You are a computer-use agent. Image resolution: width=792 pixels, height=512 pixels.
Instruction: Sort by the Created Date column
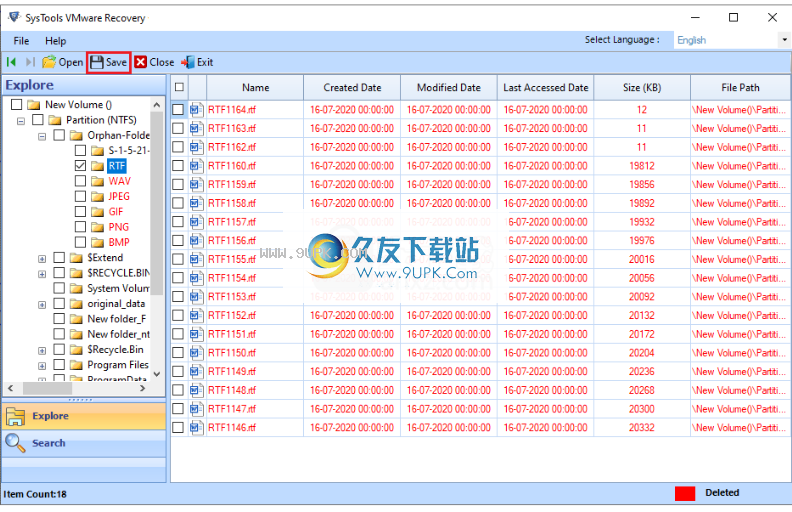click(x=352, y=87)
